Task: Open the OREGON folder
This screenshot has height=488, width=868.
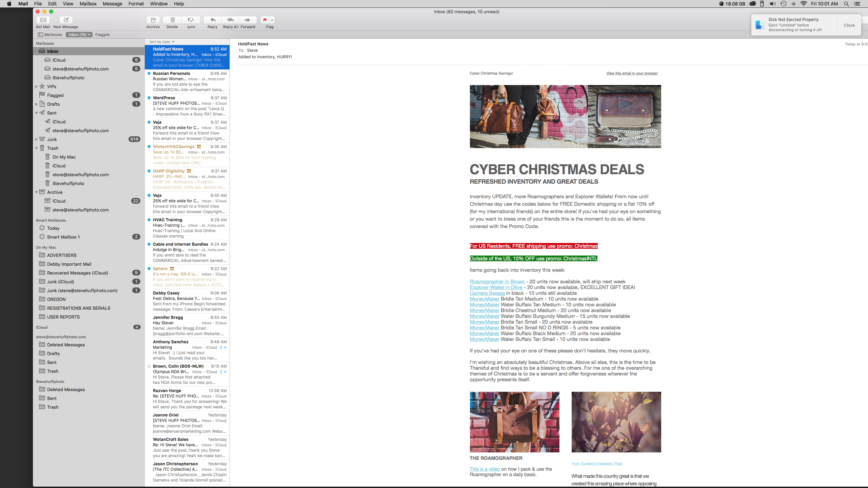Action: (89, 299)
